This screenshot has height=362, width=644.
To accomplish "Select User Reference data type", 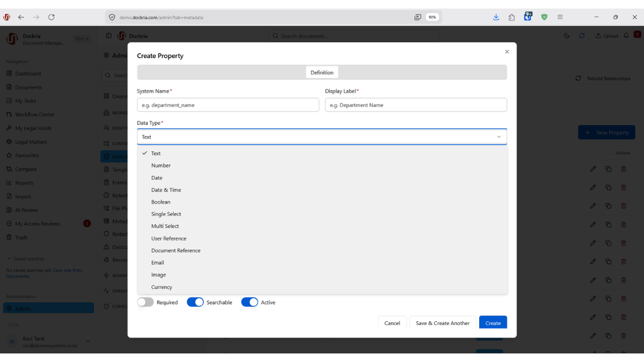I will 323,239.
